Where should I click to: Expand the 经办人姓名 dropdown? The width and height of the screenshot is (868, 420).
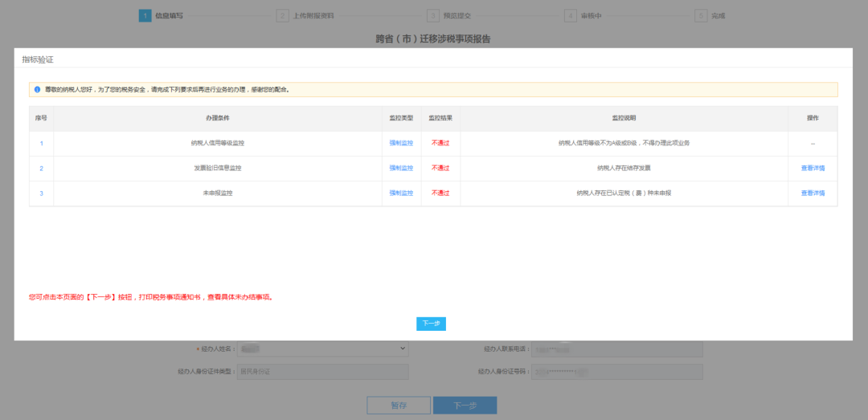coord(323,349)
